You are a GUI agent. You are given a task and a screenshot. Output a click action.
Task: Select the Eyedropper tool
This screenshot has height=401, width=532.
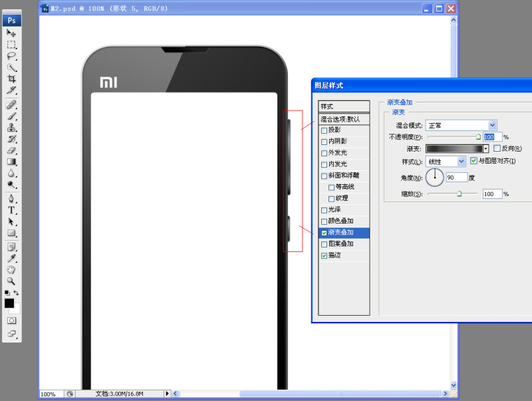coord(11,259)
